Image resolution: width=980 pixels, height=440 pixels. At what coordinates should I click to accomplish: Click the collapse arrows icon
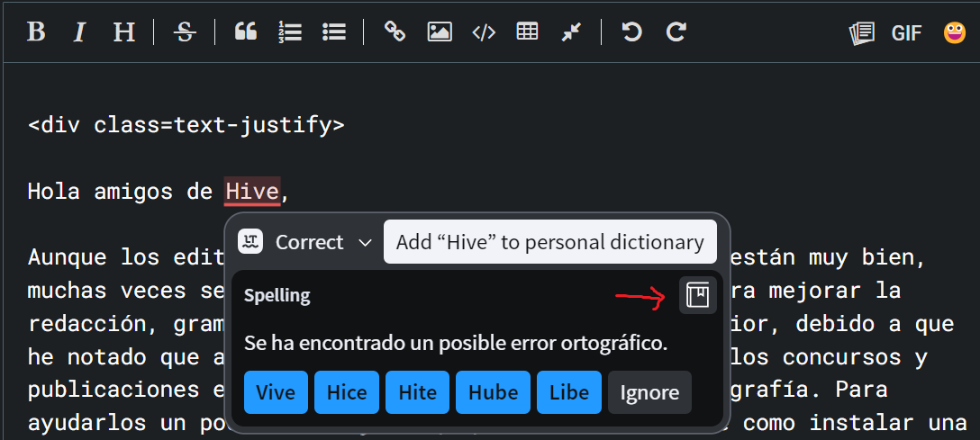[571, 31]
